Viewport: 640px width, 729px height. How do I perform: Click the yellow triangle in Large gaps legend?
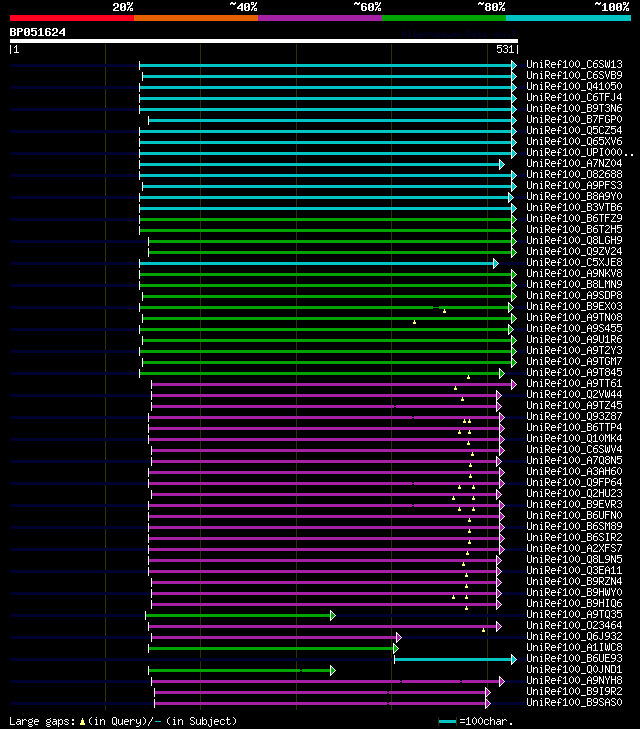(x=82, y=722)
